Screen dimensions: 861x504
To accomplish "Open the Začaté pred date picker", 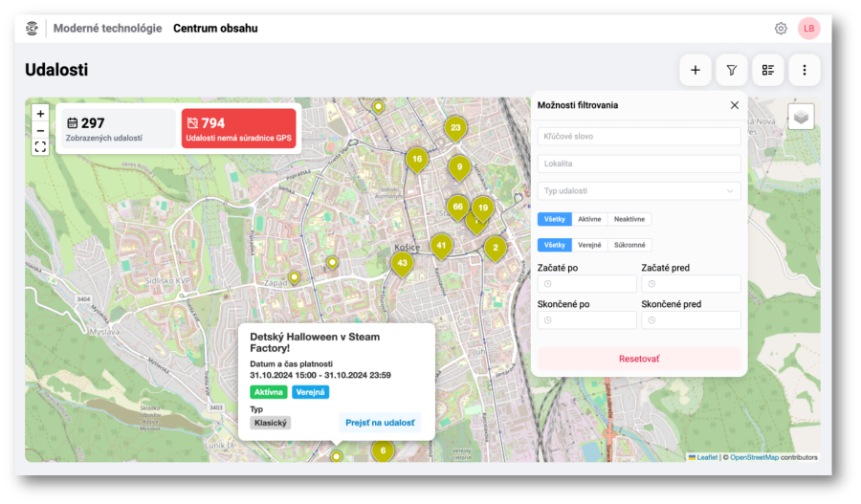I will (x=691, y=284).
